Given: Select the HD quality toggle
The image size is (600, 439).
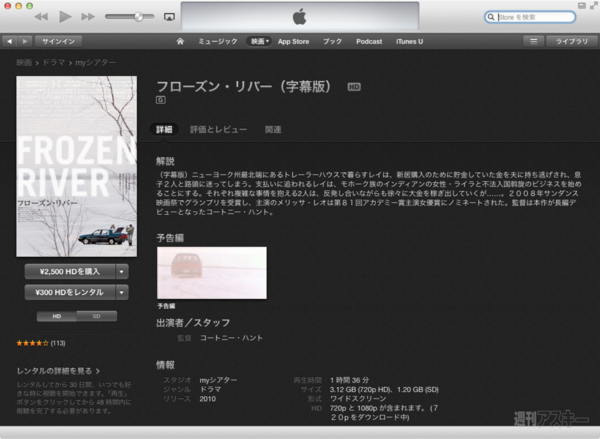Looking at the screenshot, I should point(57,316).
